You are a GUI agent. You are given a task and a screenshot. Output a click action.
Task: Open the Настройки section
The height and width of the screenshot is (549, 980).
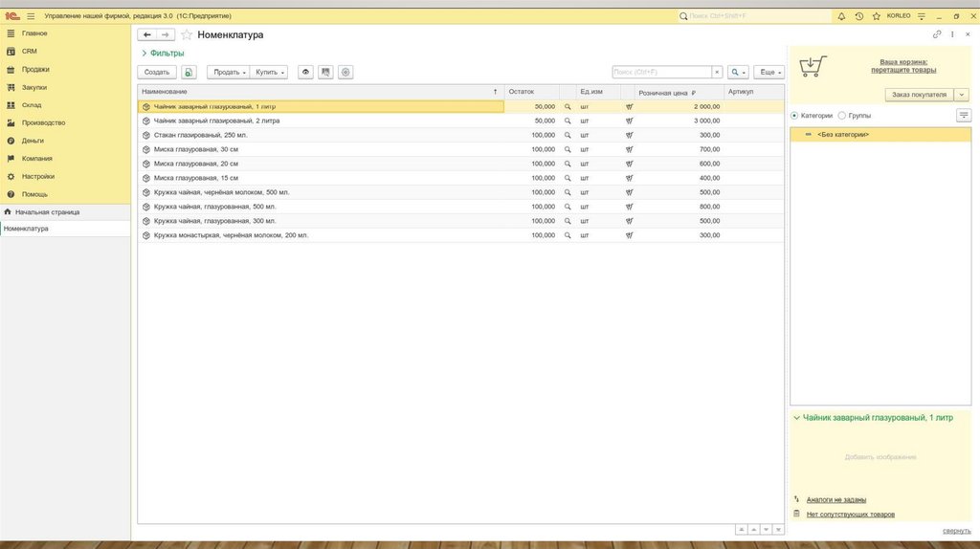(38, 177)
